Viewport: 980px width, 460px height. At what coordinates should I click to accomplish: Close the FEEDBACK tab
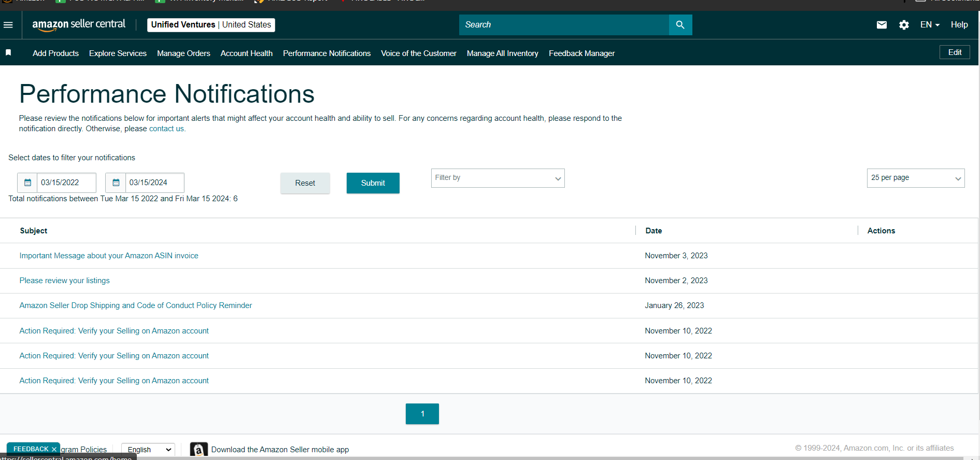(54, 449)
